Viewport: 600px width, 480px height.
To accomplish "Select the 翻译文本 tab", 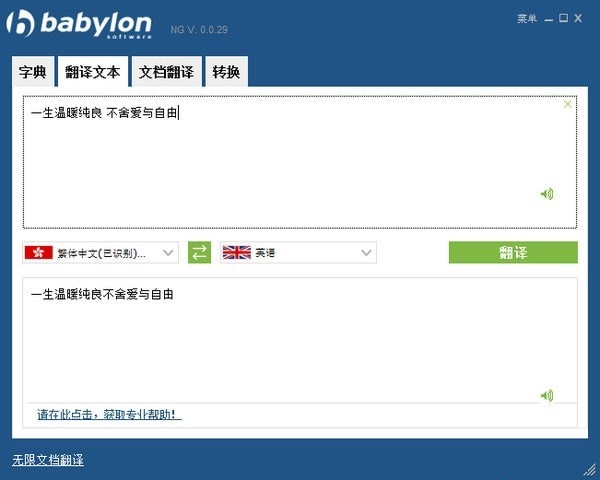I will (x=93, y=72).
